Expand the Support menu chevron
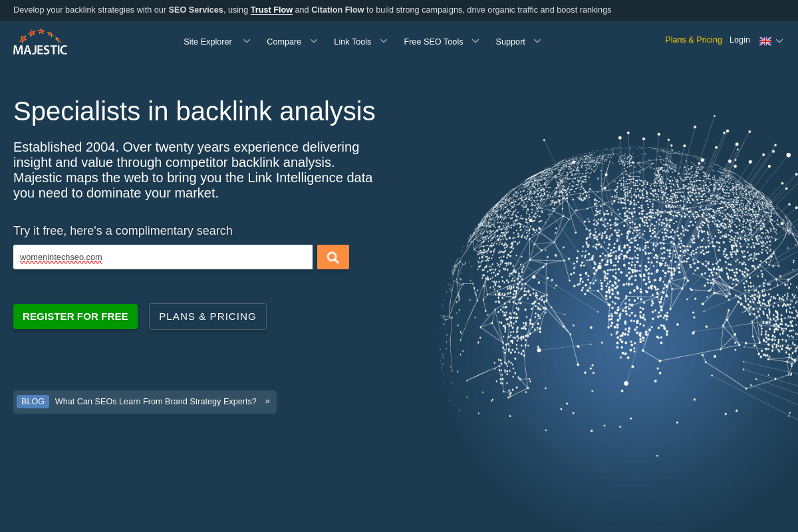This screenshot has width=798, height=532. pos(537,41)
